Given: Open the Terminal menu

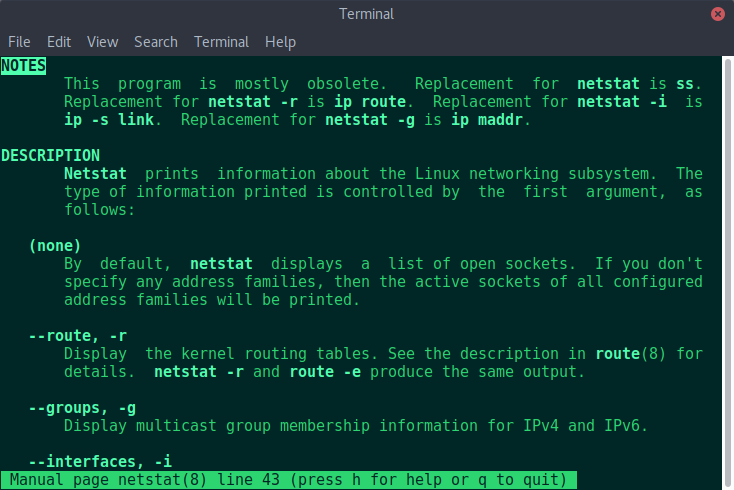Looking at the screenshot, I should (221, 42).
